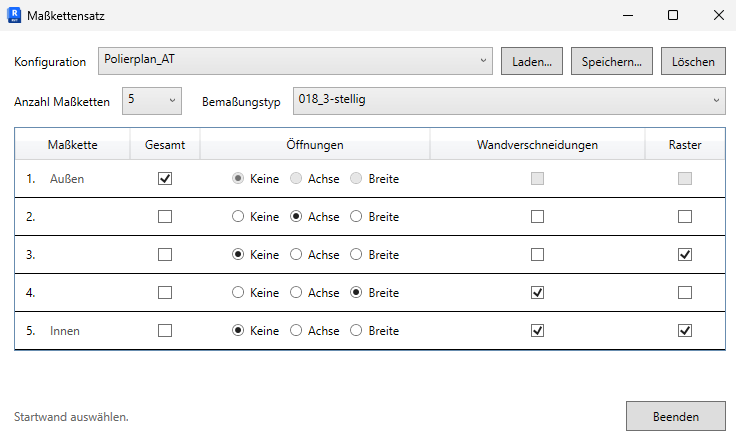Expand the Anzahl Maßketten dropdown
Viewport: 736px width, 447px height.
click(x=152, y=101)
